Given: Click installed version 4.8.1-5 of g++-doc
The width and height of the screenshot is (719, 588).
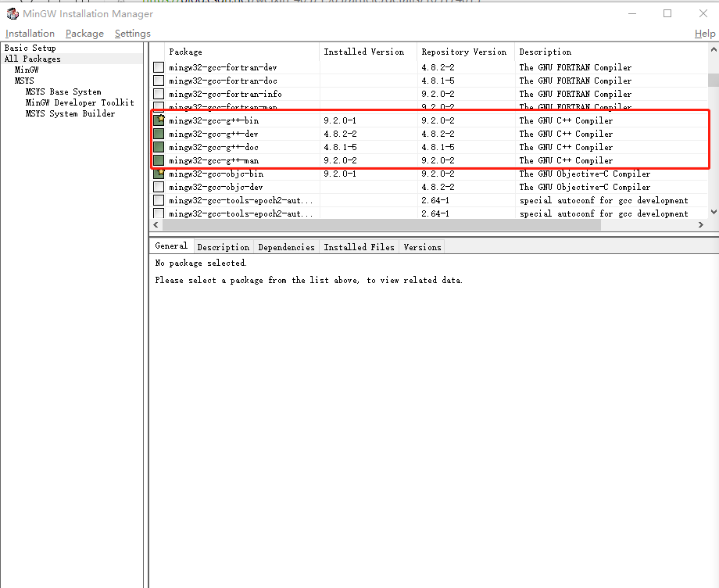Looking at the screenshot, I should pos(340,147).
